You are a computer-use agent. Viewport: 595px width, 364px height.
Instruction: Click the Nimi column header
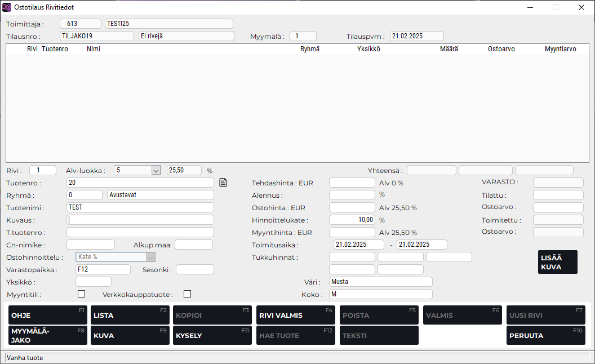pyautogui.click(x=94, y=49)
